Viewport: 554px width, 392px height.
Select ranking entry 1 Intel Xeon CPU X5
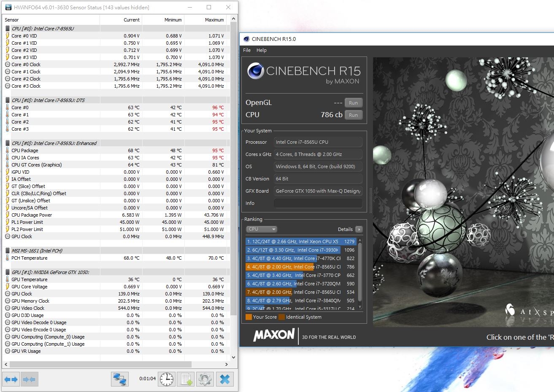(301, 242)
